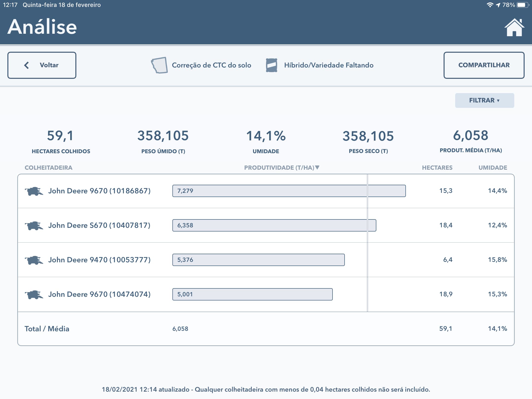Select row John Deere 9670 (10474074)
Viewport: 532px width, 399px height.
[266, 294]
